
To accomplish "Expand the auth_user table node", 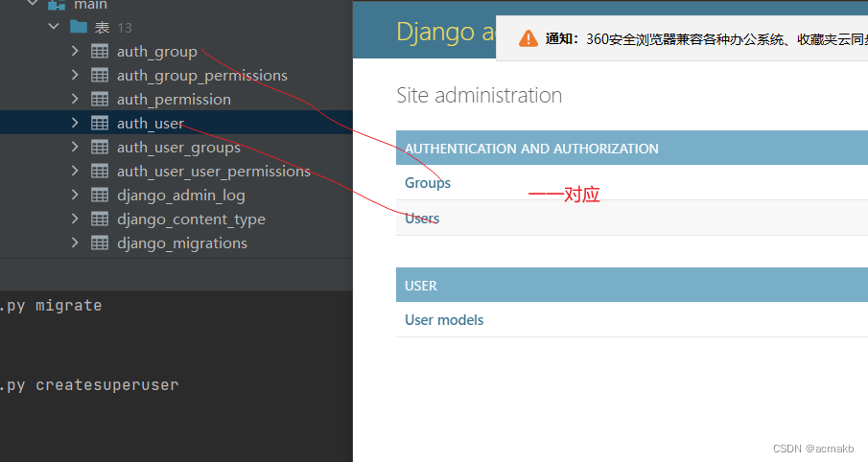I will click(x=75, y=123).
